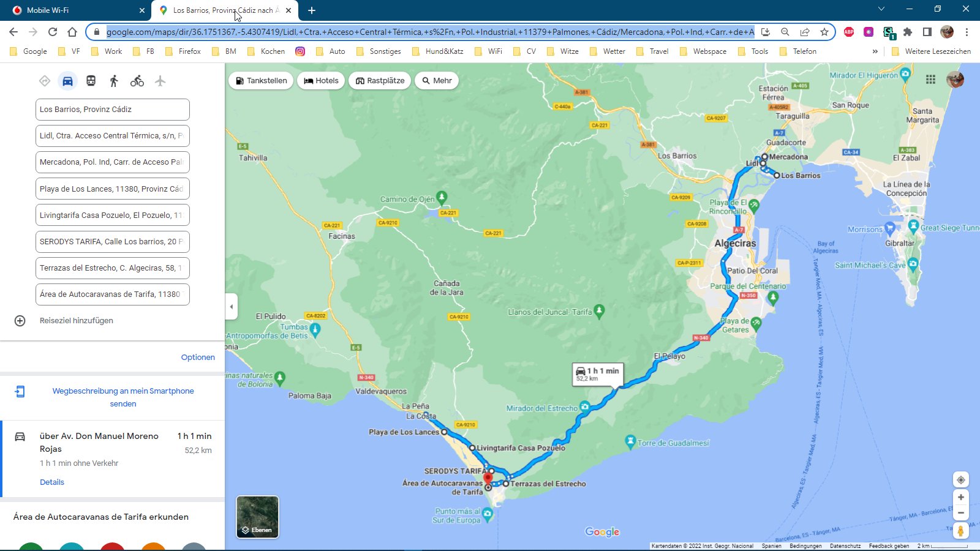The width and height of the screenshot is (980, 551).
Task: Click the Street View pegman
Action: [x=960, y=531]
